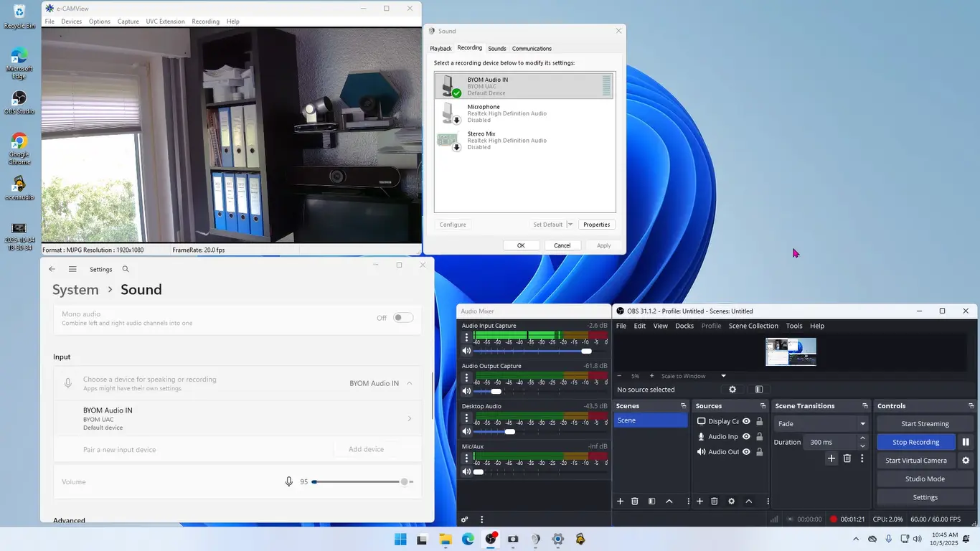
Task: Click the Stop Recording button
Action: tap(915, 442)
